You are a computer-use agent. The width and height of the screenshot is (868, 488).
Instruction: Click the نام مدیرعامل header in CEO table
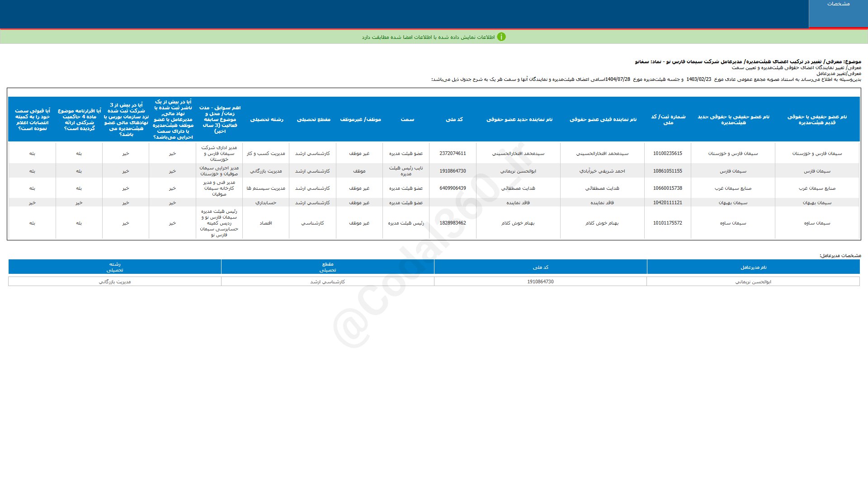[753, 267]
